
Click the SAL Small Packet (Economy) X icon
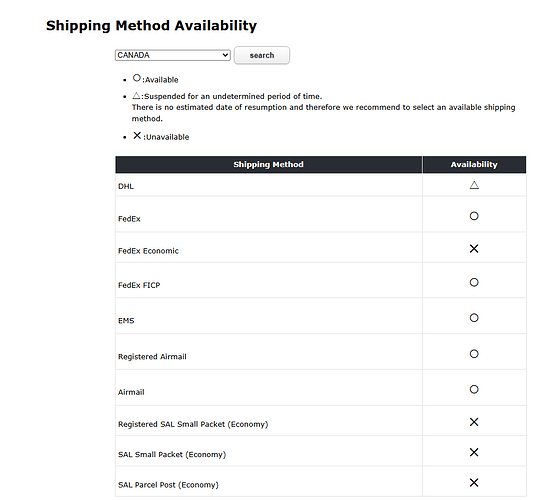474,452
